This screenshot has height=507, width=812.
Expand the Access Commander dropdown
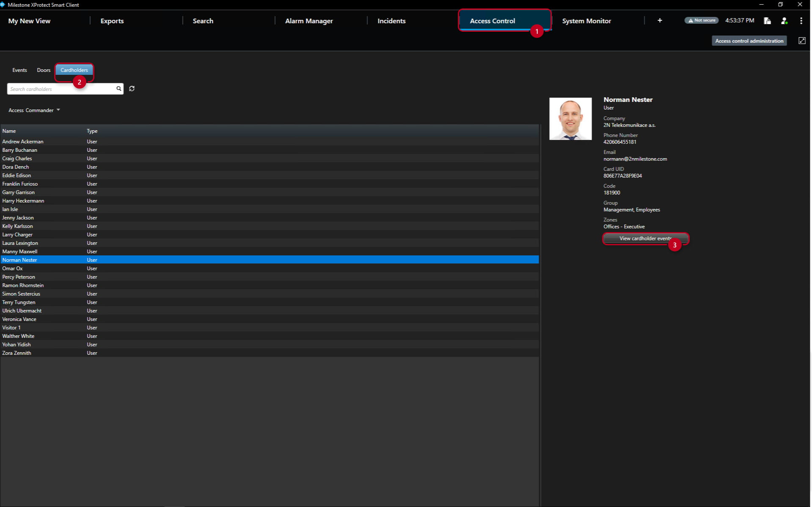coord(34,110)
